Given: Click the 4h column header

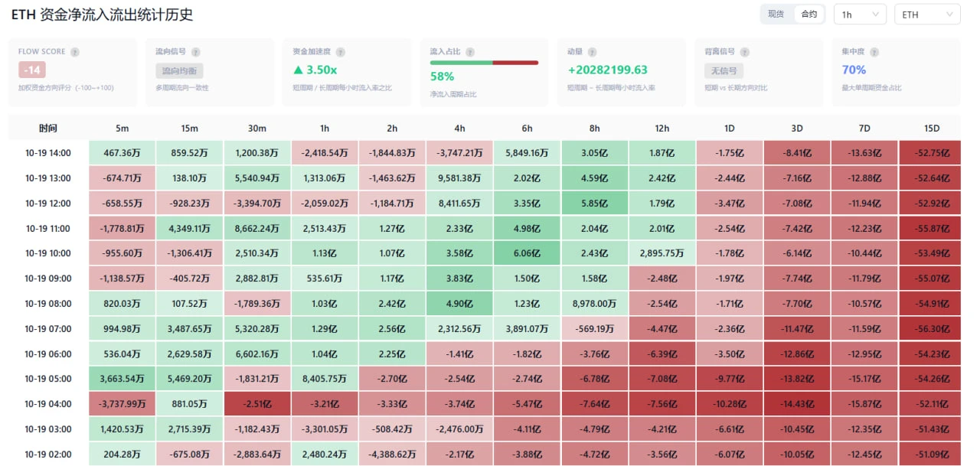Looking at the screenshot, I should coord(459,128).
